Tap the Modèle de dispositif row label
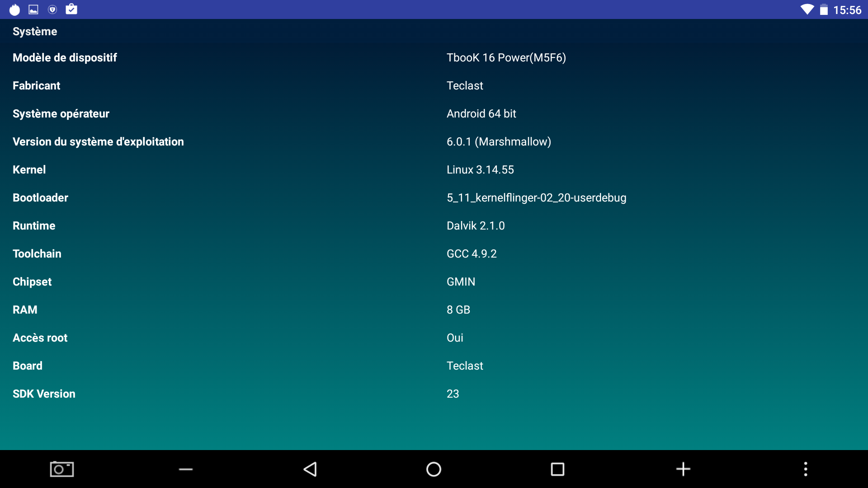Image resolution: width=868 pixels, height=488 pixels. coord(65,57)
